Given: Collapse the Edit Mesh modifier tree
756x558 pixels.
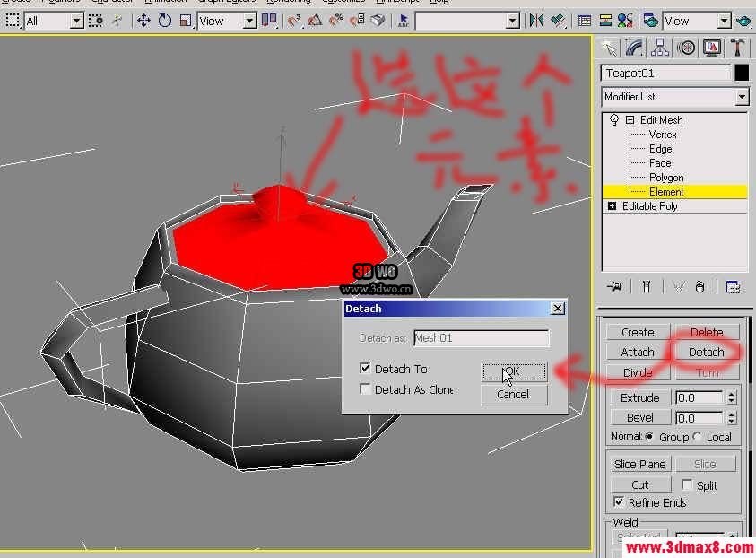Looking at the screenshot, I should 630,119.
